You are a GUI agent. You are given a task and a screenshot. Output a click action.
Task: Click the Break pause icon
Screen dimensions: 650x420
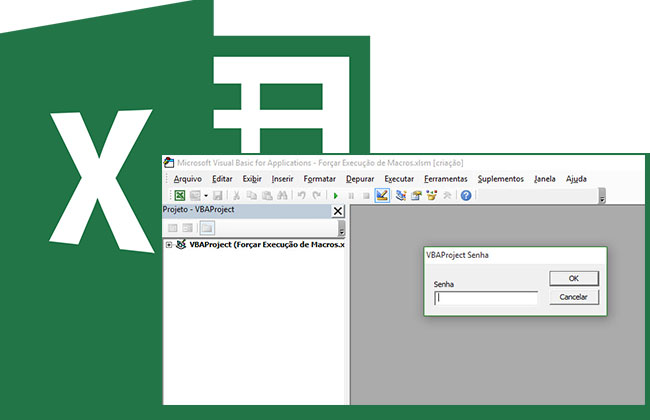[351, 196]
